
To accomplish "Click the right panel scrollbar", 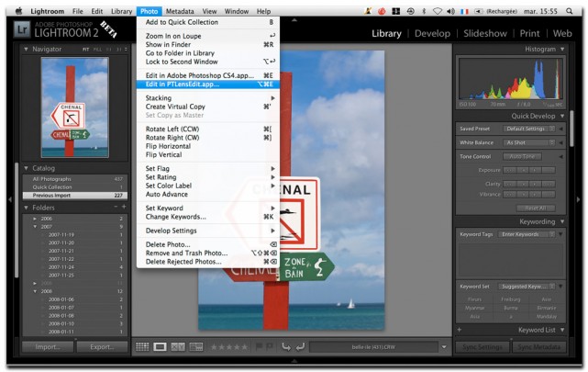I will point(571,129).
